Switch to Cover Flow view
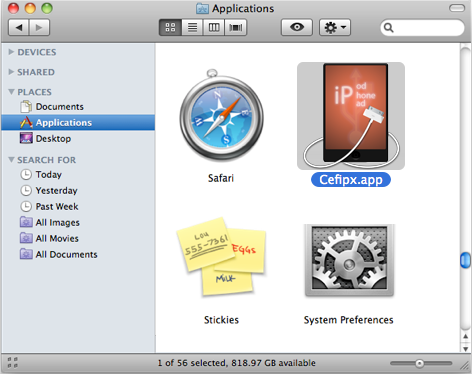This screenshot has width=472, height=374. click(236, 27)
